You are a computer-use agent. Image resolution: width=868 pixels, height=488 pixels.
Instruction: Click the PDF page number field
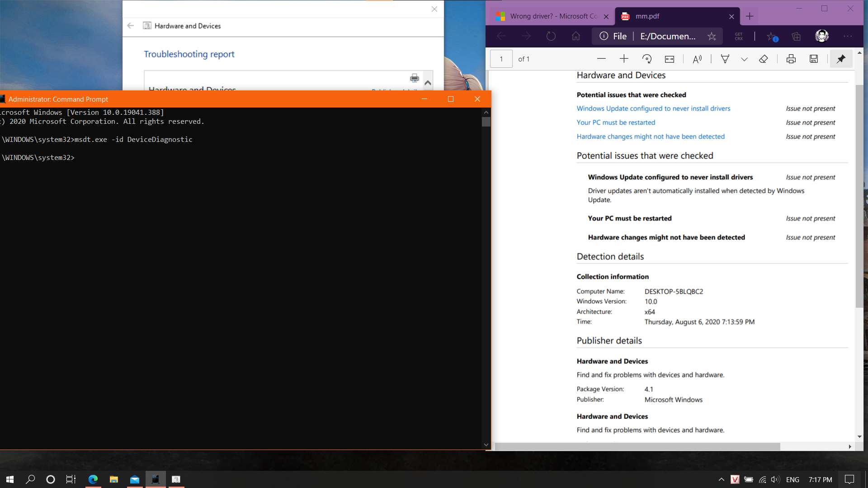pyautogui.click(x=501, y=59)
